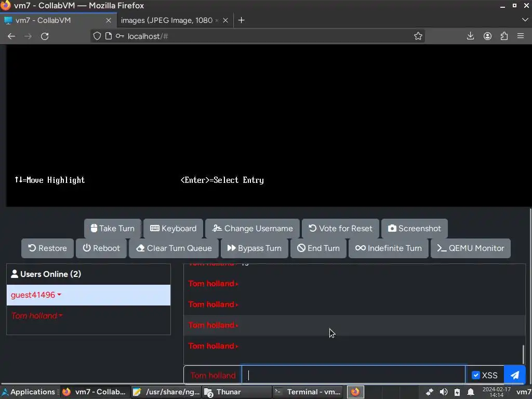This screenshot has width=532, height=399.
Task: Open a new browser tab
Action: point(241,20)
